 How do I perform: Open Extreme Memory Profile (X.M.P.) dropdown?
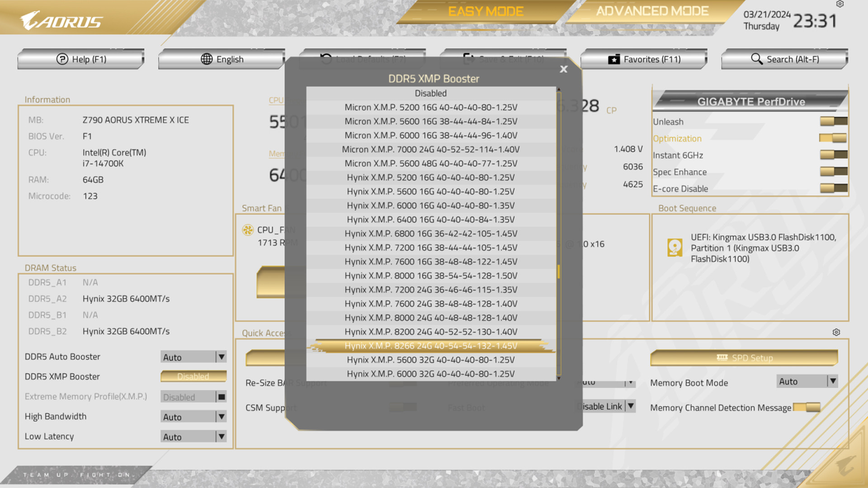pyautogui.click(x=193, y=397)
